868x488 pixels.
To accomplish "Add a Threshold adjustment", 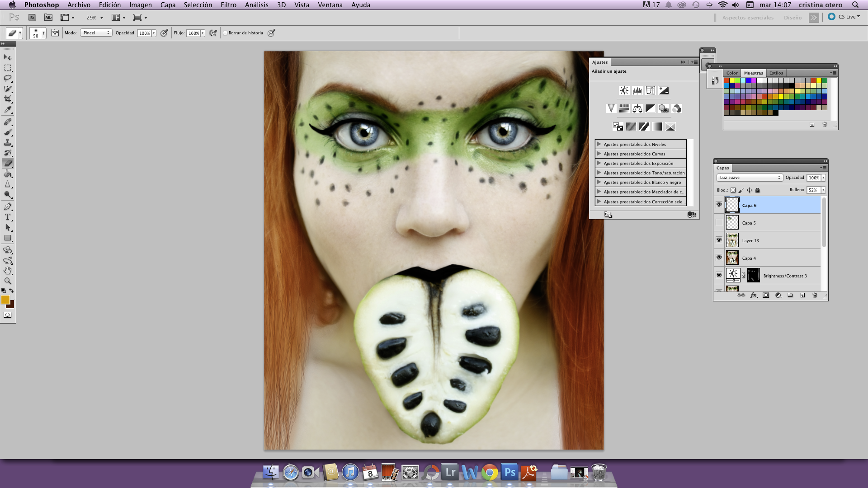I will pos(644,127).
